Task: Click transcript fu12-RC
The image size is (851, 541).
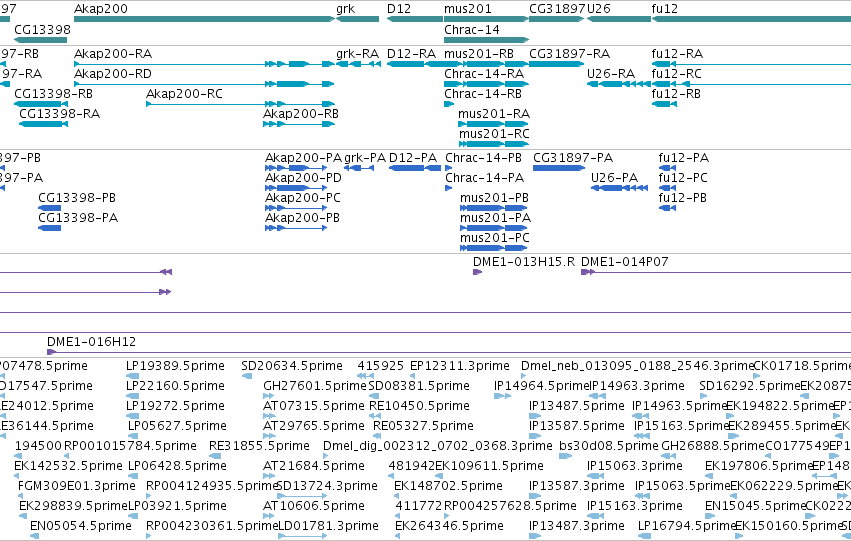Action: click(751, 84)
